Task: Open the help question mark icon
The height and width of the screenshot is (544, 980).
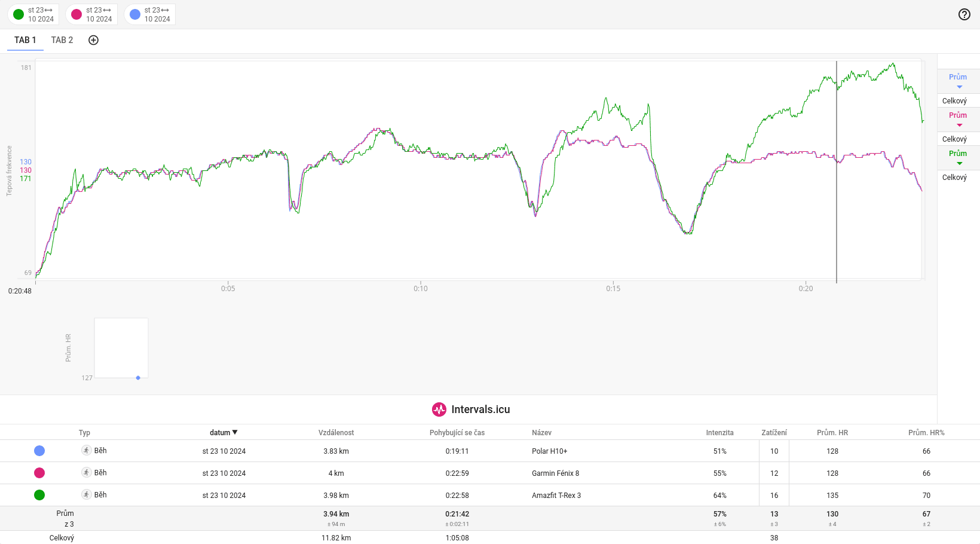Action: [964, 14]
